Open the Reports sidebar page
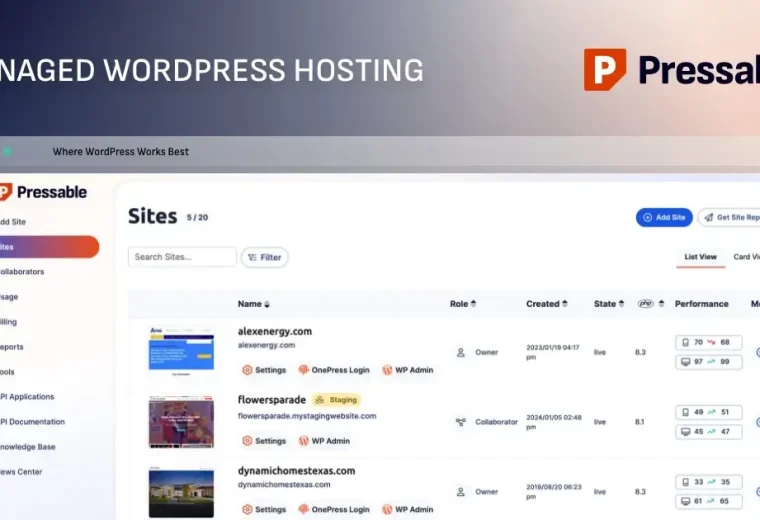The width and height of the screenshot is (760, 520). pyautogui.click(x=12, y=347)
